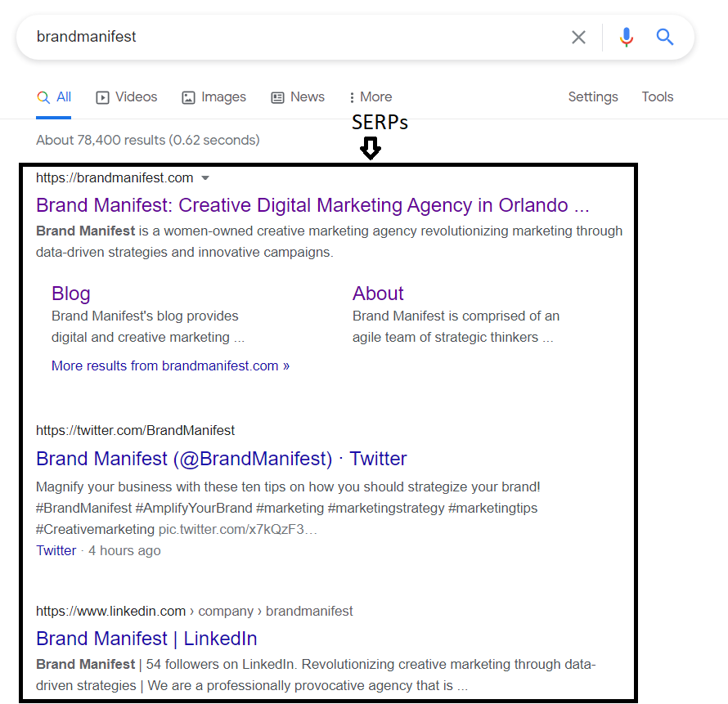
Task: Click the About 78,400 results count text
Action: 148,140
